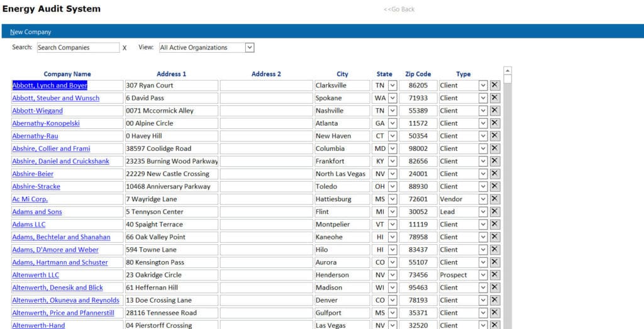This screenshot has height=329, width=644.
Task: Open Abernathy-Konopelski company link
Action: 46,123
